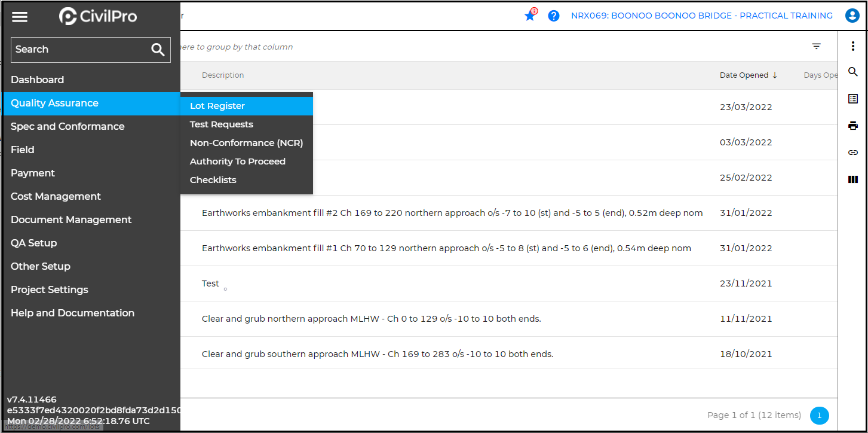Click the hamburger menu icon
The width and height of the screenshot is (868, 433).
click(20, 17)
